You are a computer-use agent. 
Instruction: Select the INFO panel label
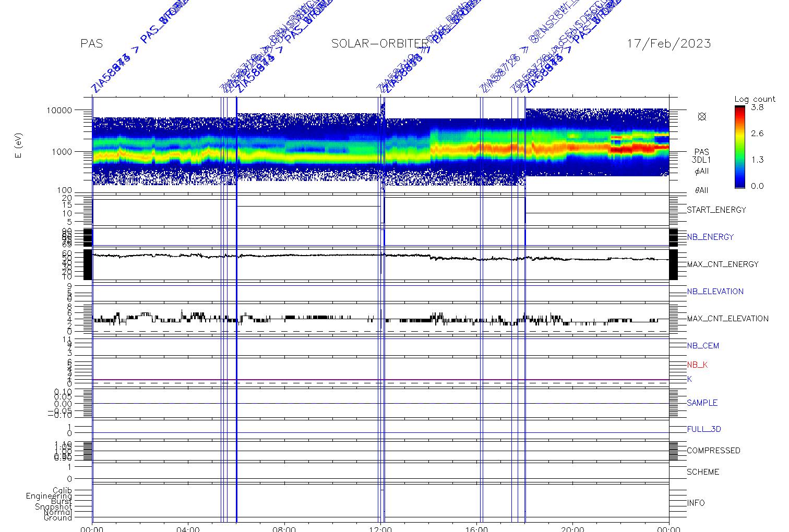[x=696, y=503]
